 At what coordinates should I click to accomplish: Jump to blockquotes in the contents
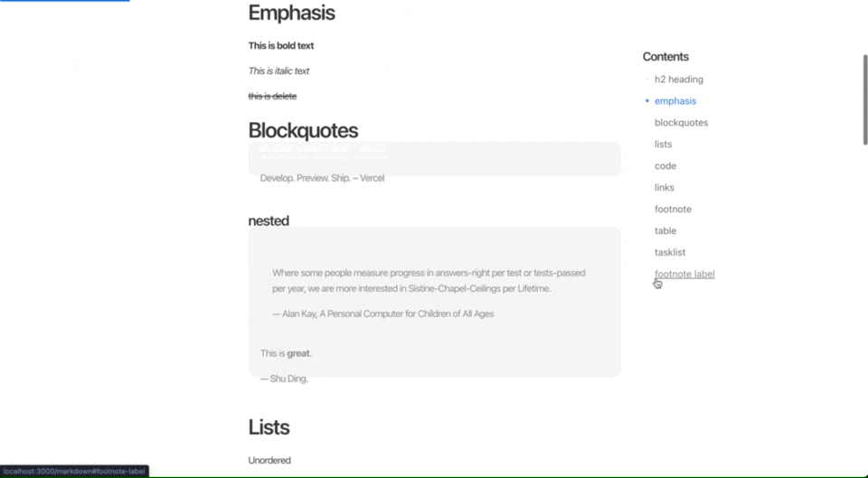681,123
